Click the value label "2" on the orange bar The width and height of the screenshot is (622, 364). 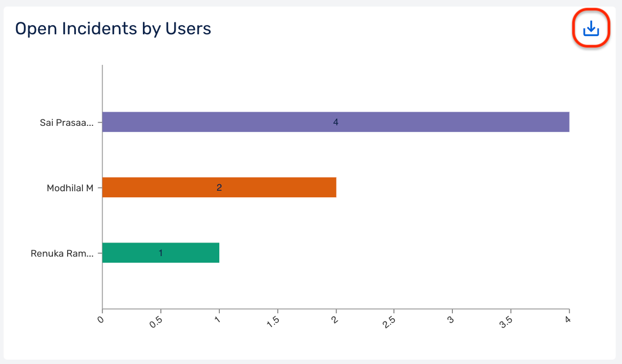[x=220, y=186]
